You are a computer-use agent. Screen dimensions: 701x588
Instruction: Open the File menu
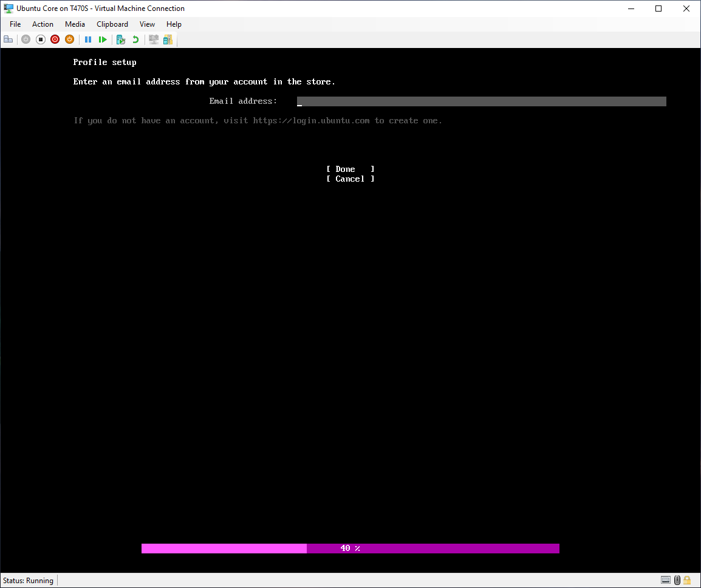pyautogui.click(x=15, y=24)
